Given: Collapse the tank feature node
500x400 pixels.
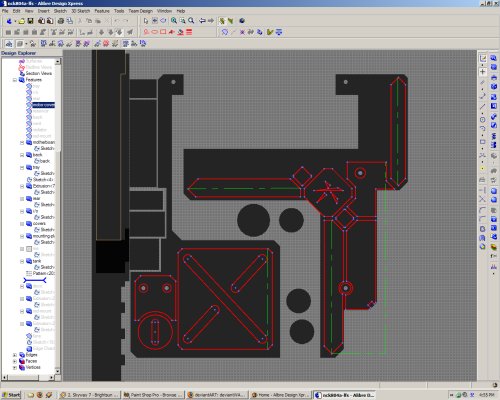Looking at the screenshot, I should coord(22,261).
